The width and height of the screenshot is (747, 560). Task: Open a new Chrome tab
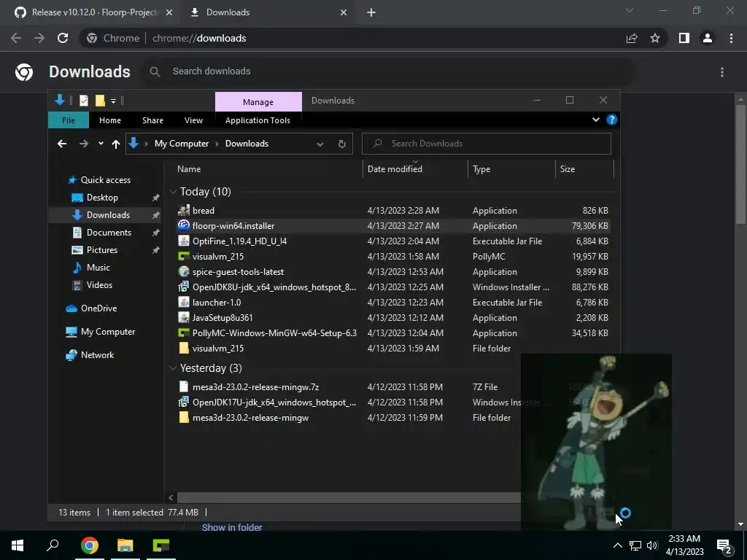coord(371,12)
